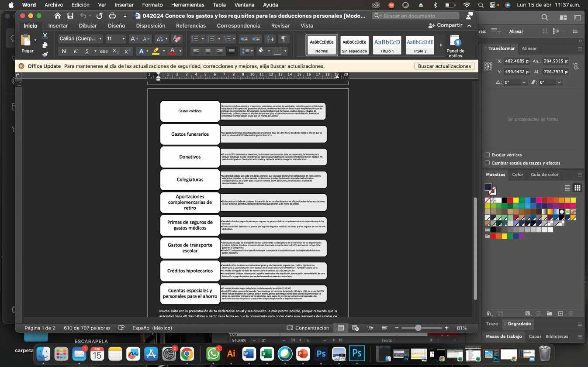Save the document with the floppy disk icon
The image size is (588, 367).
70,16
